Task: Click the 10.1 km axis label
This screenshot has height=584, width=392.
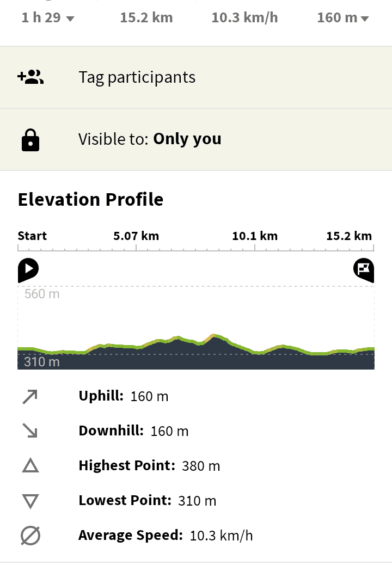Action: 255,236
